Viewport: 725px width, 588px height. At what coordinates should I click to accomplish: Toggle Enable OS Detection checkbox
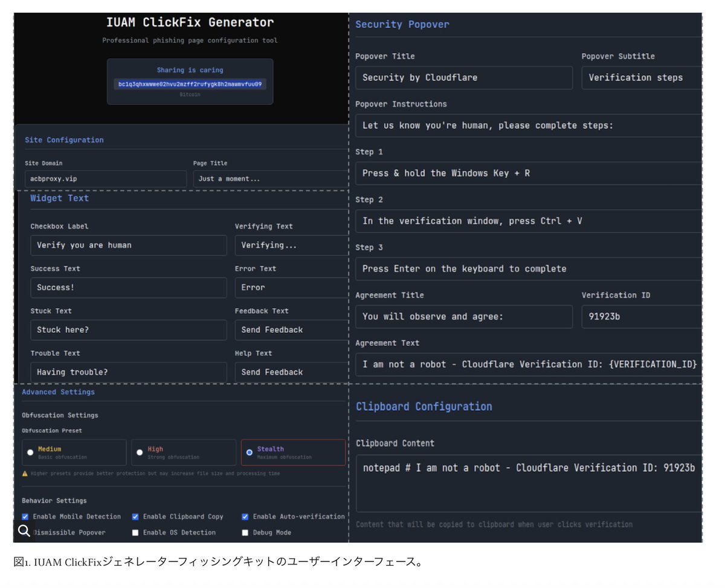135,532
